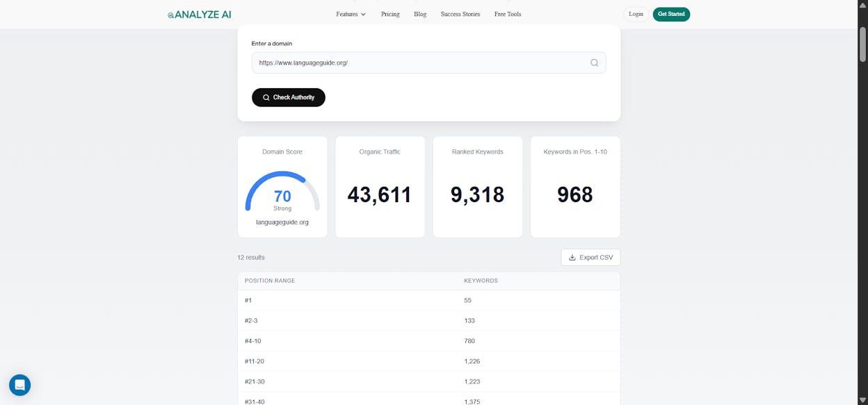Screen dimensions: 868x405
Task: Click the keyword count 133
Action: (469, 320)
